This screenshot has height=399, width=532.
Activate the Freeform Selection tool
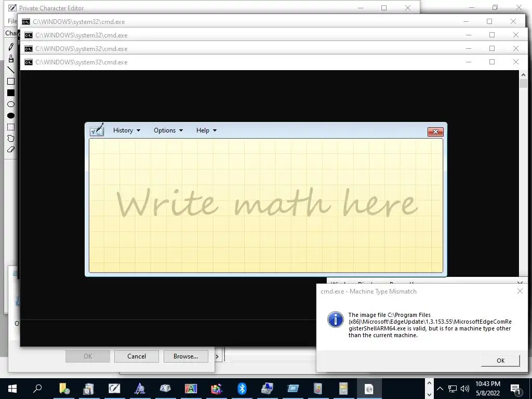(x=11, y=138)
